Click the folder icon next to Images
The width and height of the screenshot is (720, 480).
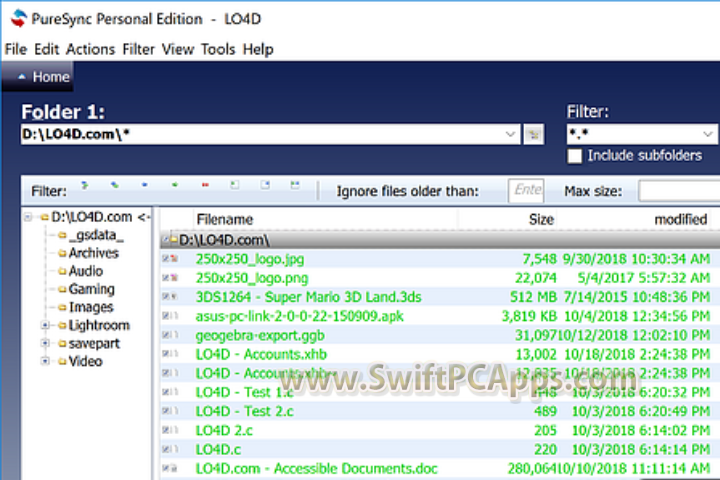pyautogui.click(x=62, y=307)
